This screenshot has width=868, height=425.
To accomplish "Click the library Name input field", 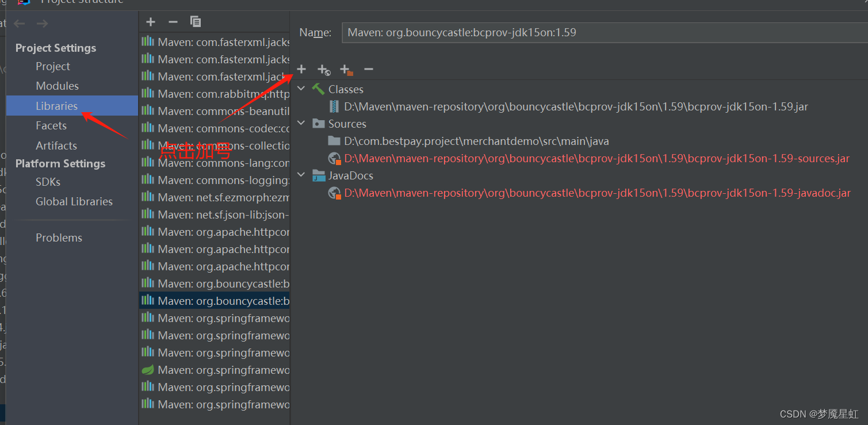I will [604, 33].
